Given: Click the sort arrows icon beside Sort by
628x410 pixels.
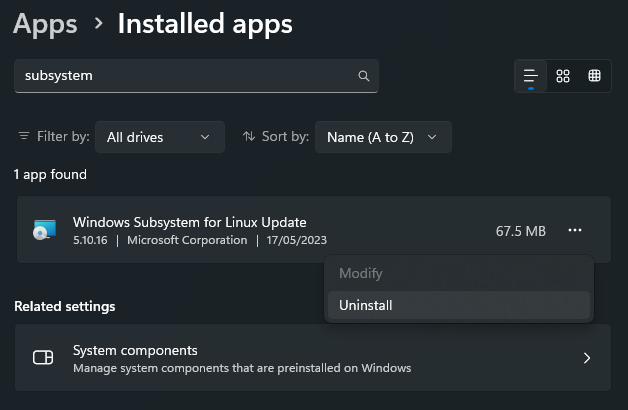Looking at the screenshot, I should (249, 137).
